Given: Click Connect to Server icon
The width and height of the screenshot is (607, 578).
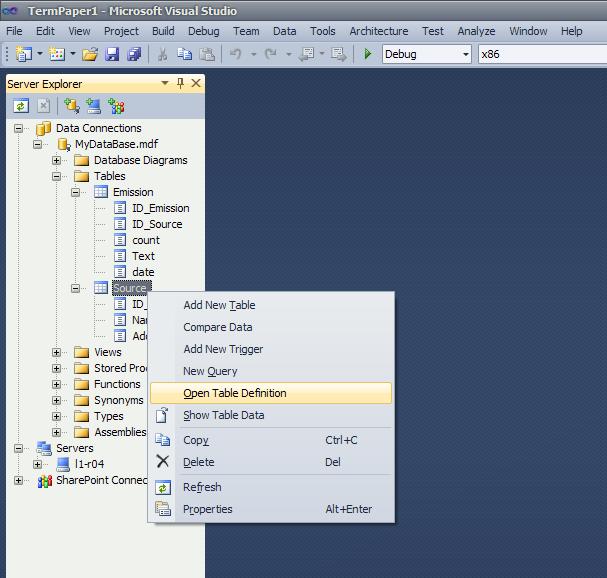Looking at the screenshot, I should tap(94, 106).
